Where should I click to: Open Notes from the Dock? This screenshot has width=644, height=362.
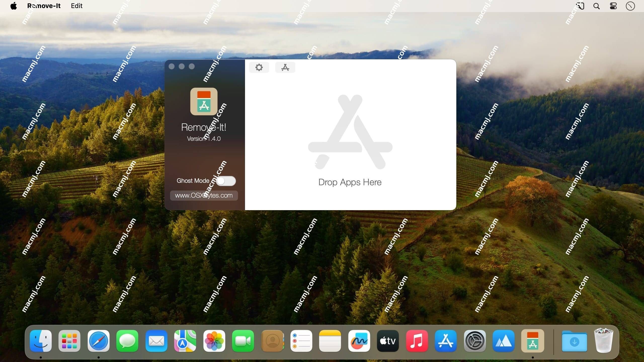[330, 341]
